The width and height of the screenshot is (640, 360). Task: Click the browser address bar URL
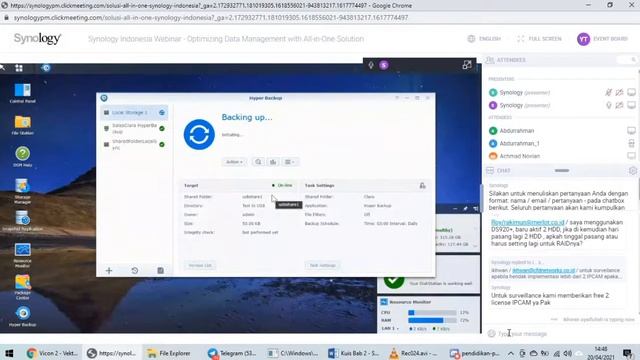[211, 18]
